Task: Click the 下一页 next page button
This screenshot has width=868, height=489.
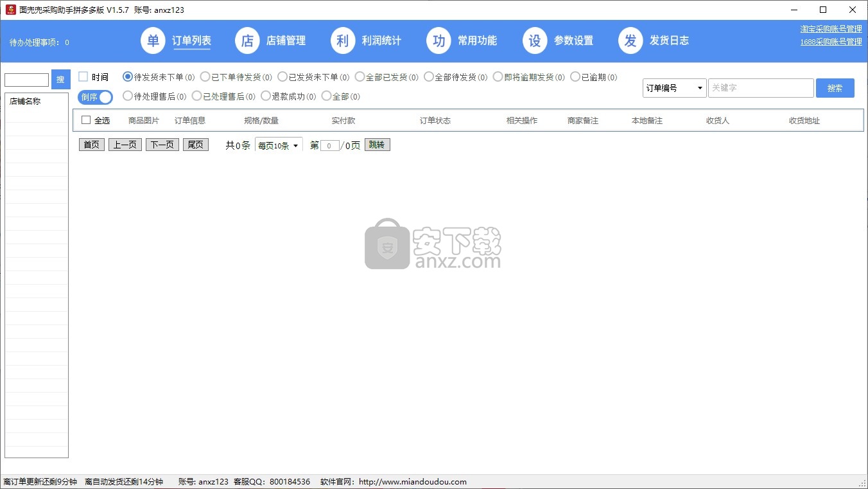Action: point(162,145)
